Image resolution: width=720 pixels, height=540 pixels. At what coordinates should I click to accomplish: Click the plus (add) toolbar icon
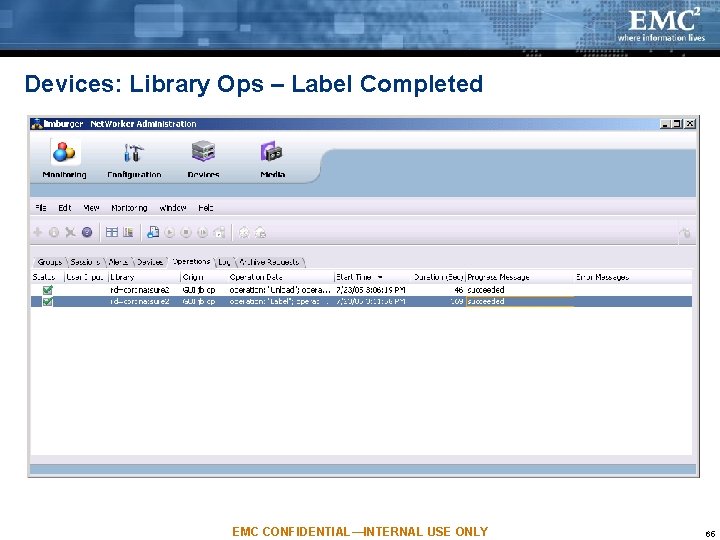[38, 232]
